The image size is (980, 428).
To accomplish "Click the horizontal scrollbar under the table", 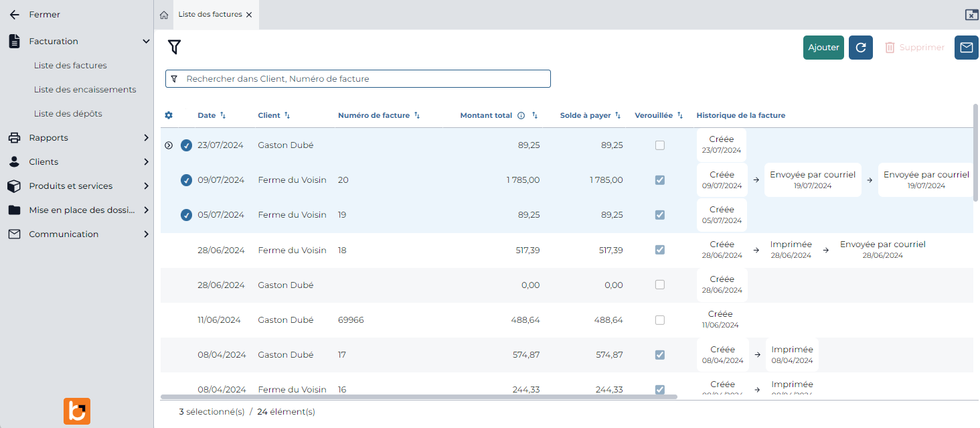I will click(419, 397).
